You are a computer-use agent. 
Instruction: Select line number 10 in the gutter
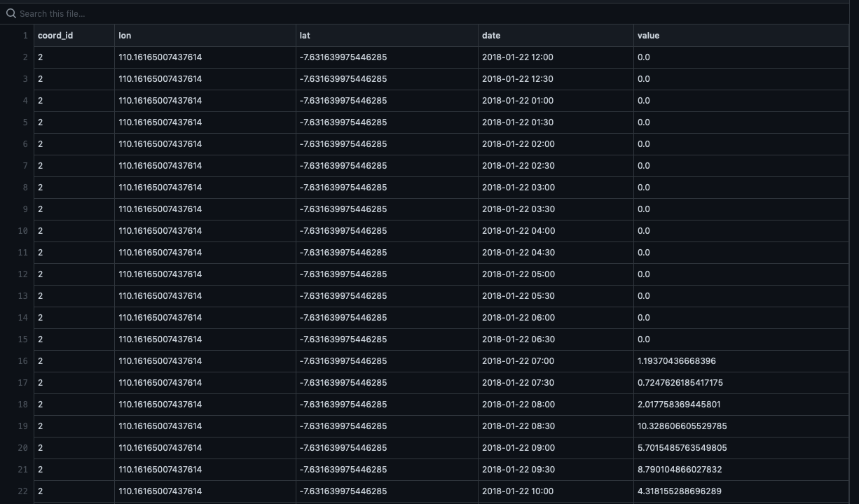click(23, 231)
